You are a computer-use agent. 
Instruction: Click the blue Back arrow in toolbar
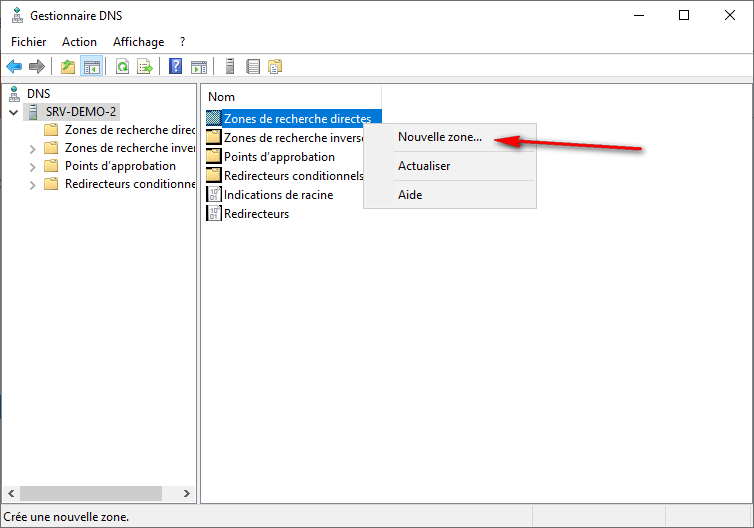coord(14,67)
